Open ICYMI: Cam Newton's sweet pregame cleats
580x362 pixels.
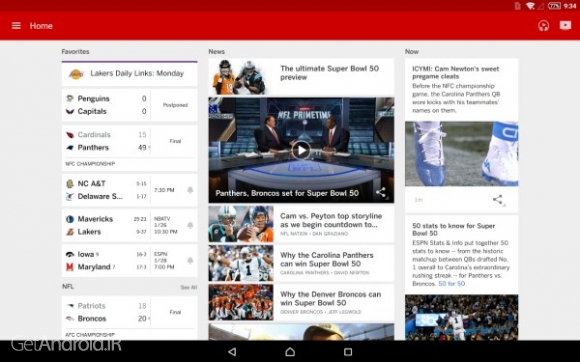coord(456,72)
